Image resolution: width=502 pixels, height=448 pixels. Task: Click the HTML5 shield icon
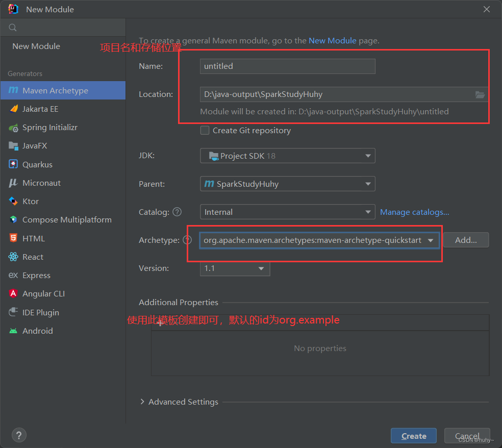(13, 238)
